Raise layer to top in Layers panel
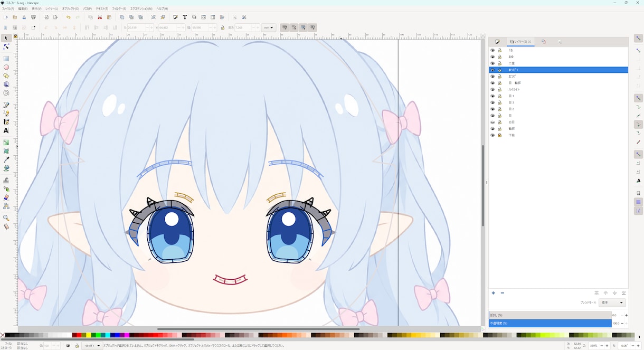 [x=596, y=293]
